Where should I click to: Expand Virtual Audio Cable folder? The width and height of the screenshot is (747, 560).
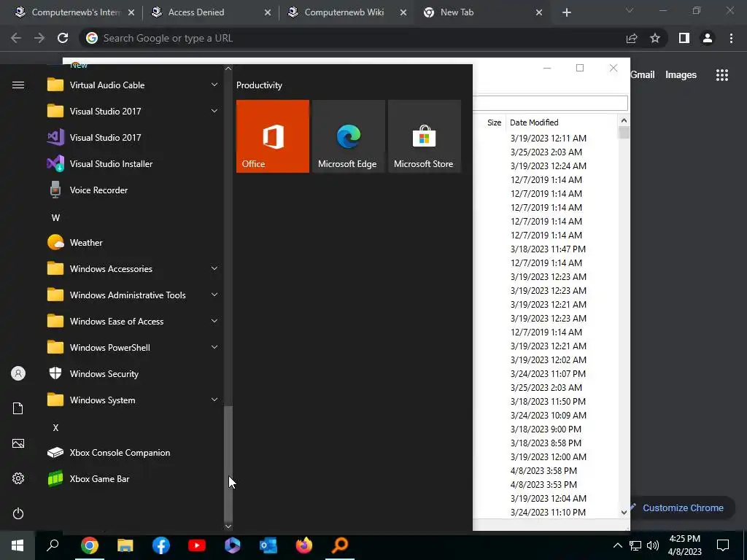(133, 85)
